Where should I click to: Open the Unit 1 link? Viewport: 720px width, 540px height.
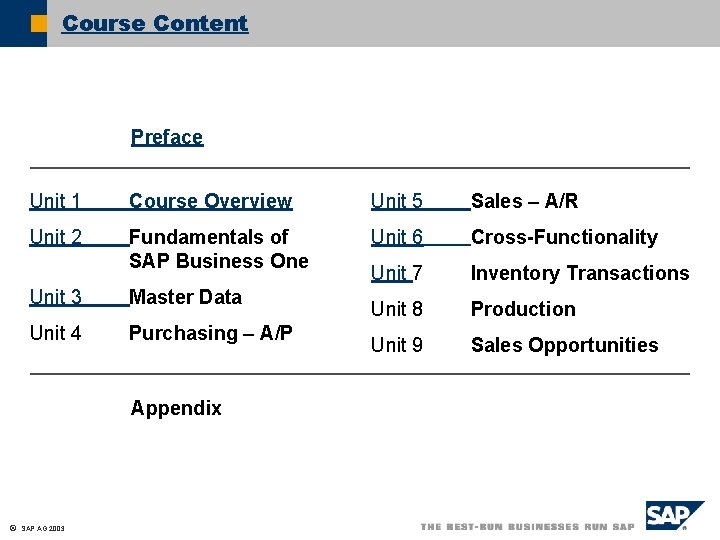pos(56,201)
